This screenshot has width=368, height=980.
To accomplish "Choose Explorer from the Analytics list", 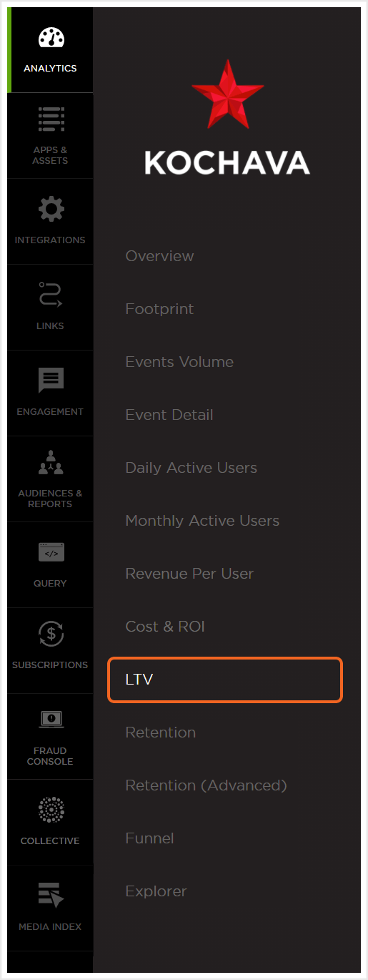I will click(156, 891).
